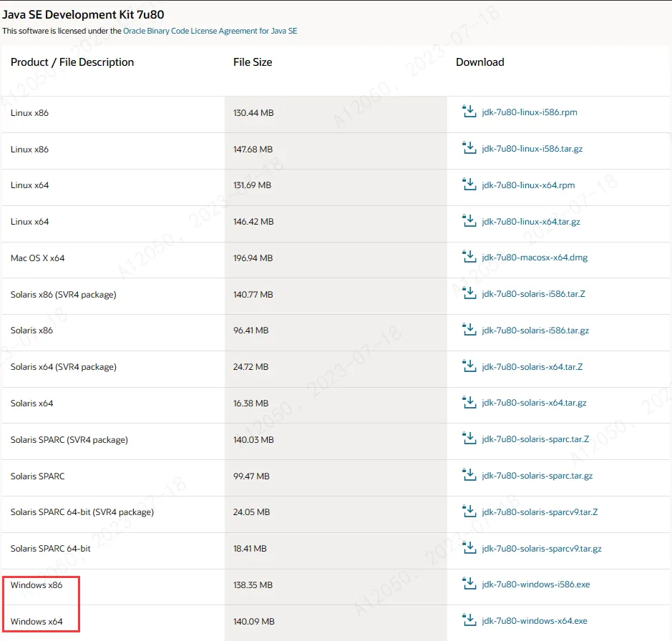Download jdk-7u80-macosx-x64.dmg link

535,258
